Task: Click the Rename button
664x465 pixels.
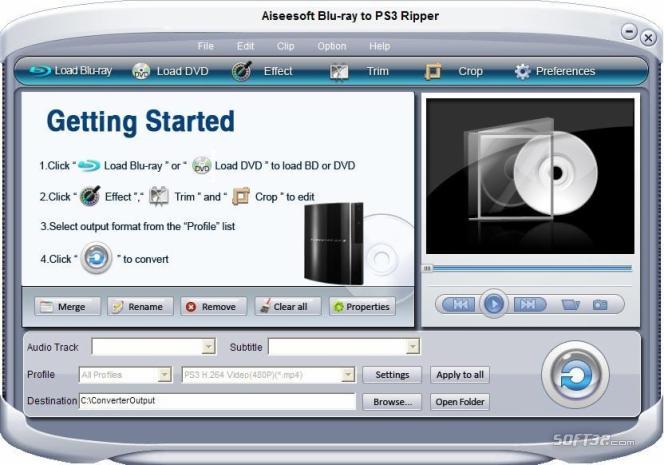Action: point(140,306)
